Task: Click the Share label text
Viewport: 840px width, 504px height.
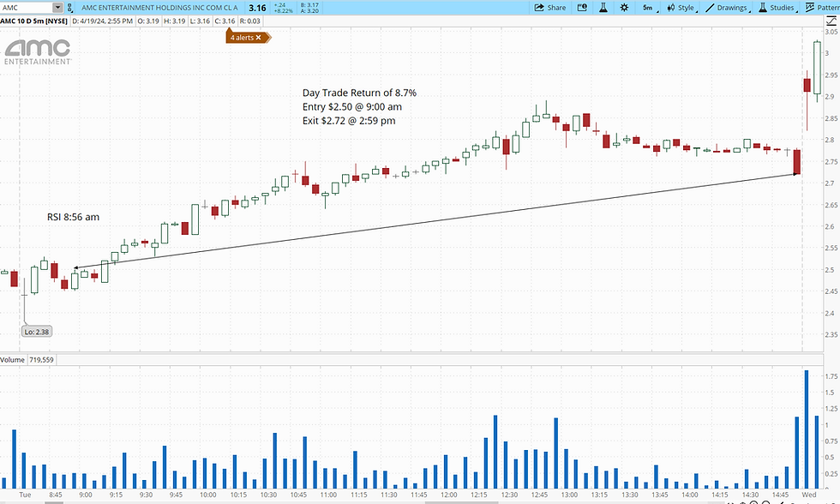Action: tap(556, 8)
